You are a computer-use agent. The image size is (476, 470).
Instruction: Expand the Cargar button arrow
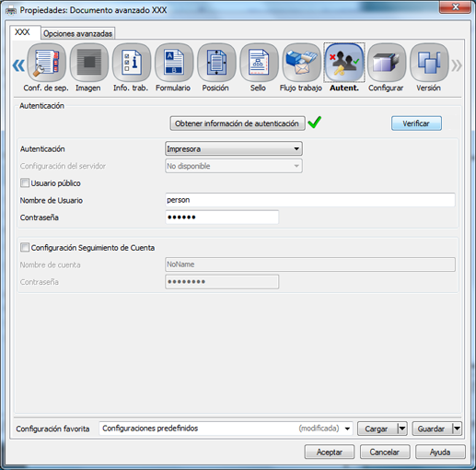(x=402, y=429)
